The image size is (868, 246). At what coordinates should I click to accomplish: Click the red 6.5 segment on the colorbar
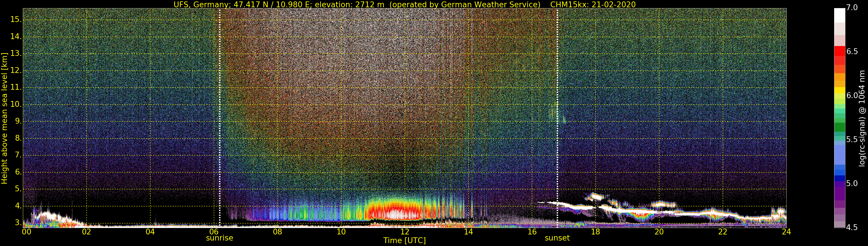coord(839,51)
